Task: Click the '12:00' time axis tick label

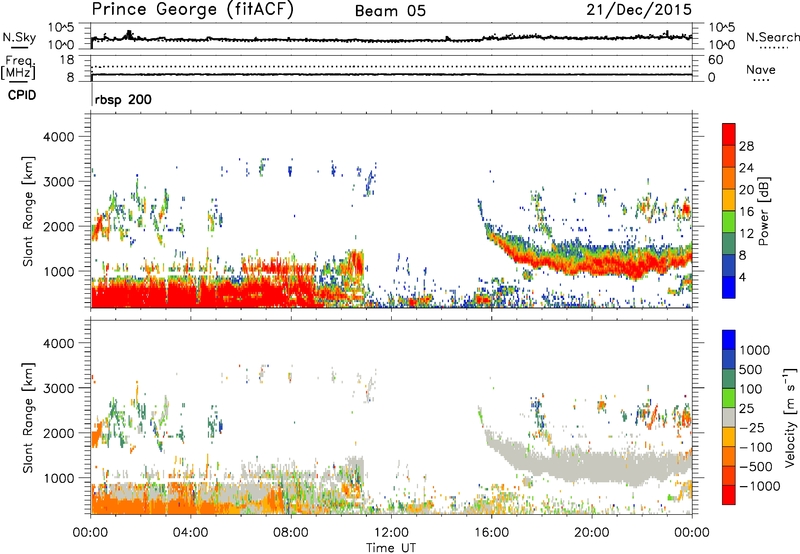Action: 391,533
